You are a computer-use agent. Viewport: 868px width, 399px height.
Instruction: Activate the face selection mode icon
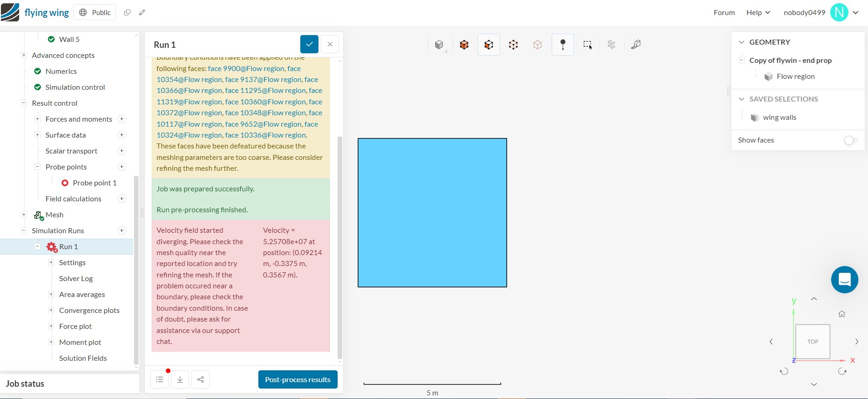point(489,45)
